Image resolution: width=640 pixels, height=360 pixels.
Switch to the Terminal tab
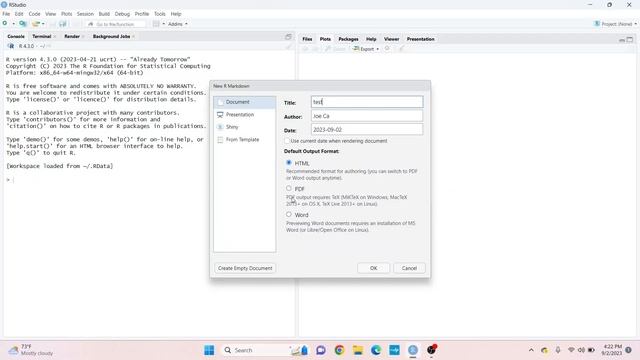[x=42, y=36]
